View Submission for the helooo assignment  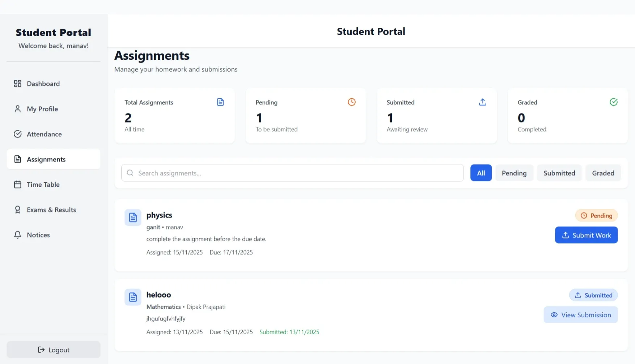point(580,314)
